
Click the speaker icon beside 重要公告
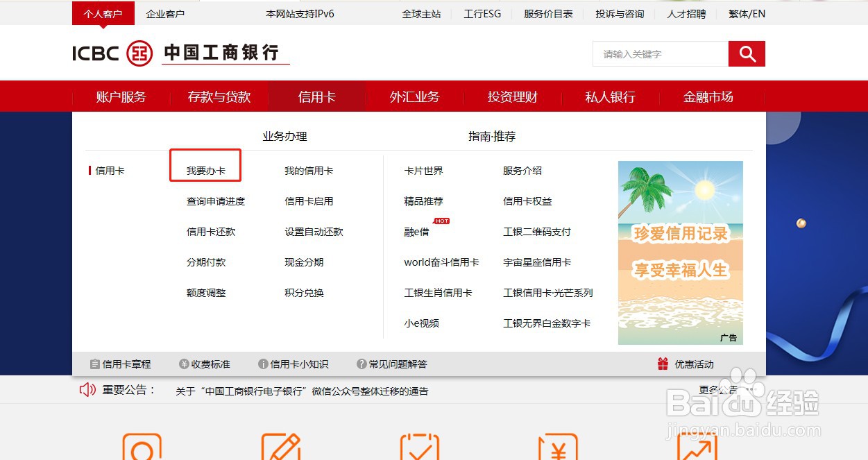(87, 390)
